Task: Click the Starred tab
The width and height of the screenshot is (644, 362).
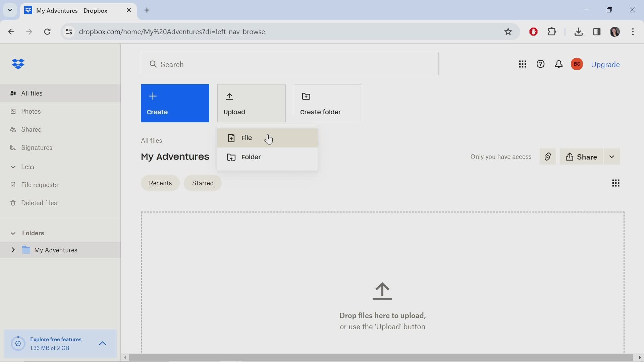Action: 203,183
